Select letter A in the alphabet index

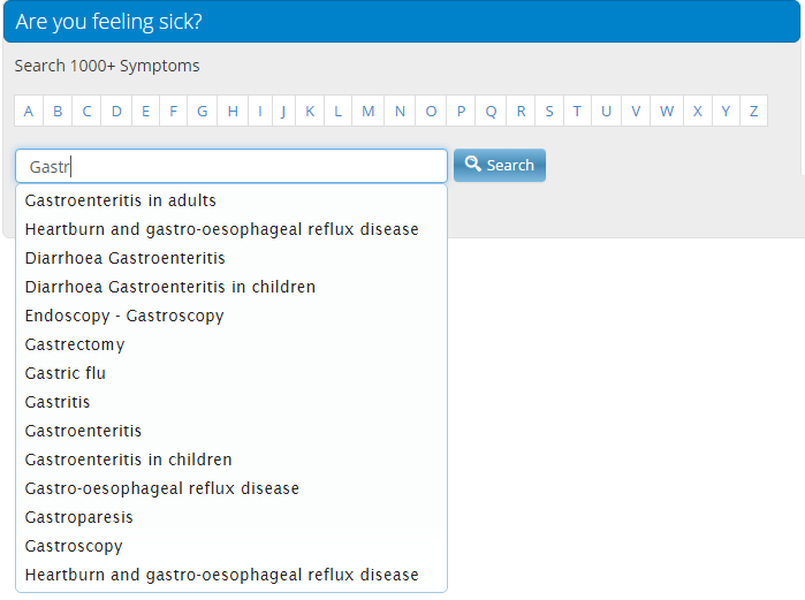tap(29, 111)
